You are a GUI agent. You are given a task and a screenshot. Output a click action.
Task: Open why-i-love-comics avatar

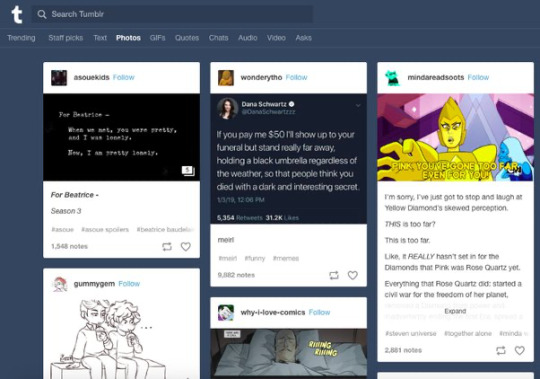coord(226,313)
